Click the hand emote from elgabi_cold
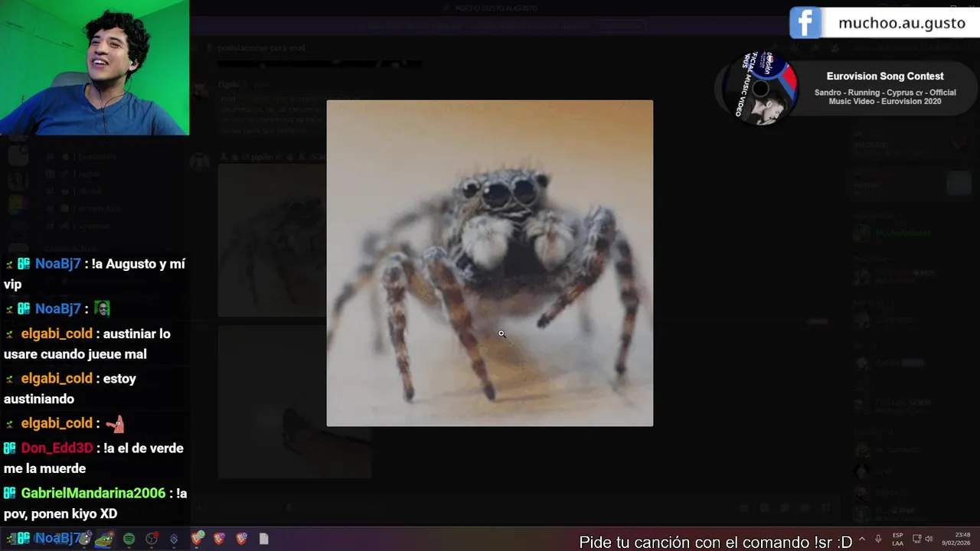Viewport: 980px width, 551px height. pyautogui.click(x=114, y=423)
